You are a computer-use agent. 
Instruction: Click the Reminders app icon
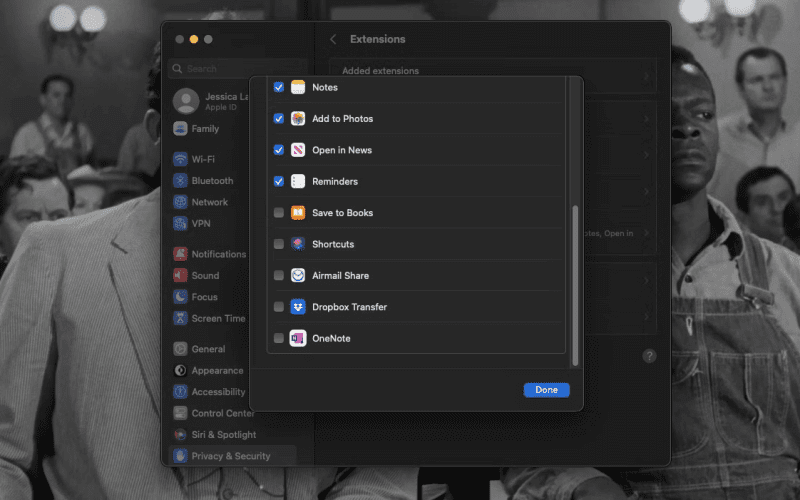pyautogui.click(x=298, y=181)
